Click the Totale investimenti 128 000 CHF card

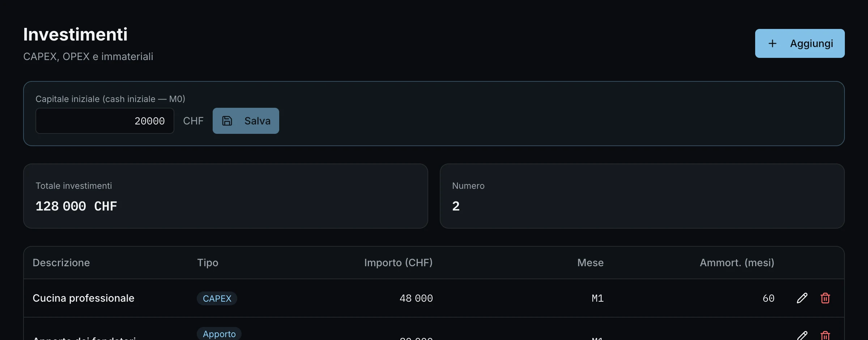[x=226, y=196]
